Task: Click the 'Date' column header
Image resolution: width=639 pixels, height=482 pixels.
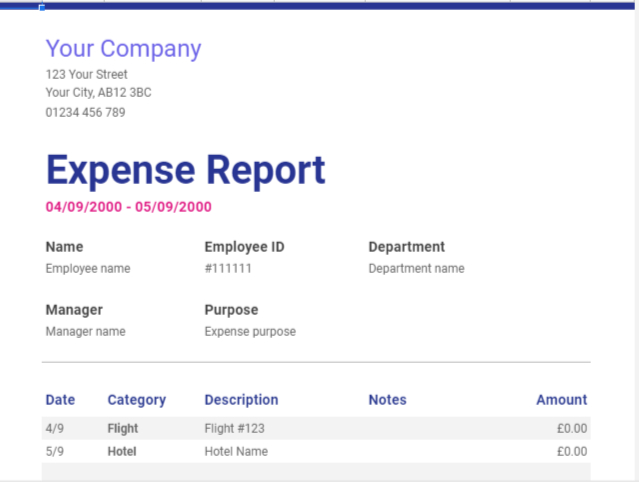Action: tap(60, 400)
